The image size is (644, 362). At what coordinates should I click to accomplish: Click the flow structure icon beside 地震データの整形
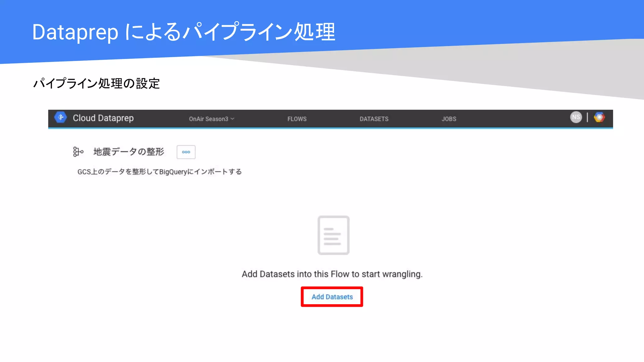(78, 152)
